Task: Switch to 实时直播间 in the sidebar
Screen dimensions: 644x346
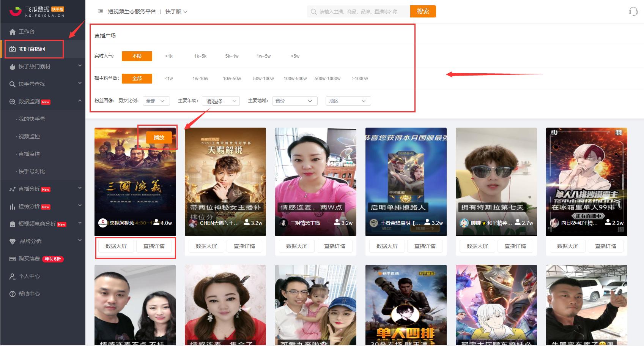Action: [x=33, y=49]
